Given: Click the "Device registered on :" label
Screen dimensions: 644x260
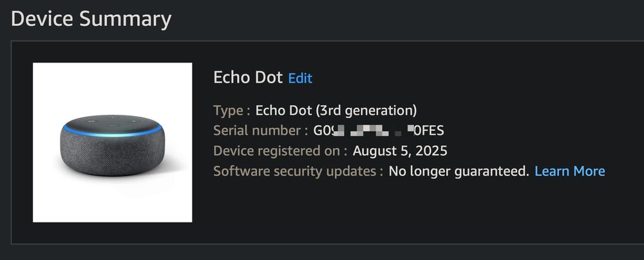Looking at the screenshot, I should (280, 152).
